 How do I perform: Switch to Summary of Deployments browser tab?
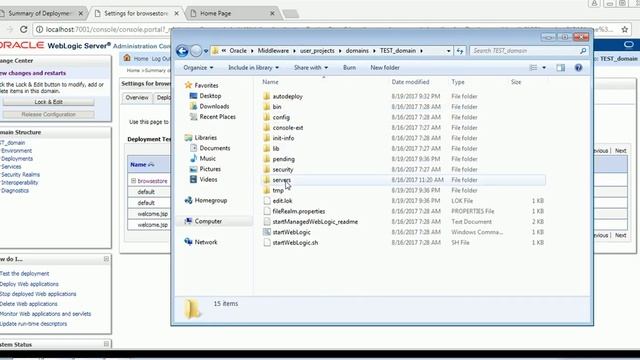39,13
